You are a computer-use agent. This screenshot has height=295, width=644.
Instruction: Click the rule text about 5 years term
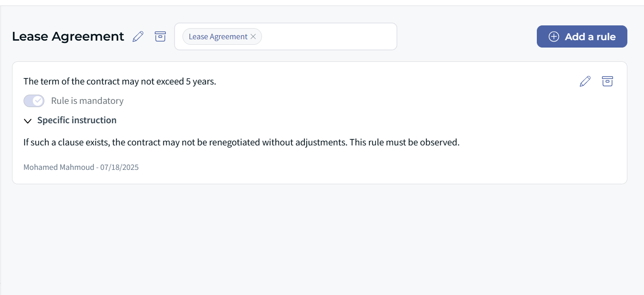120,81
